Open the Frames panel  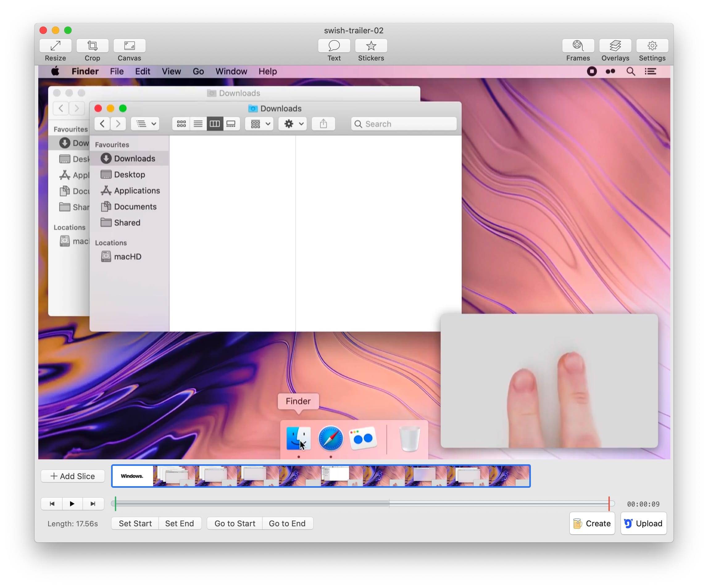click(x=578, y=46)
